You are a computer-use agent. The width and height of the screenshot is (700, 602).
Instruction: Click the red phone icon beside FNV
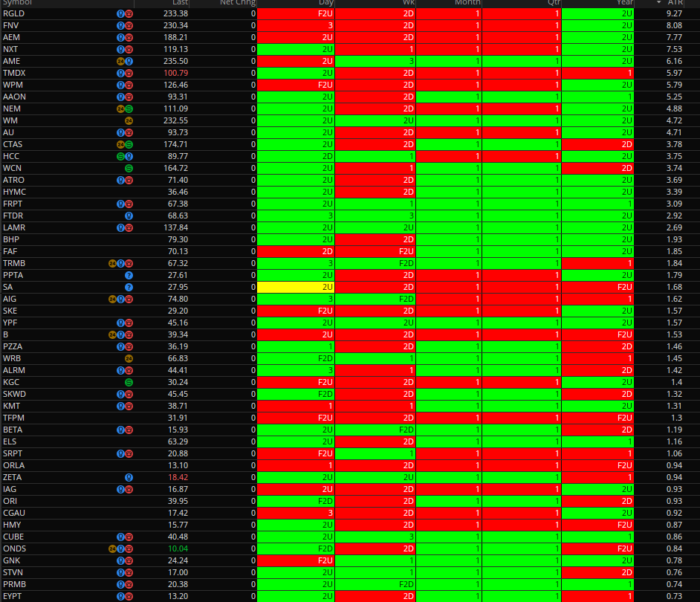(x=129, y=25)
